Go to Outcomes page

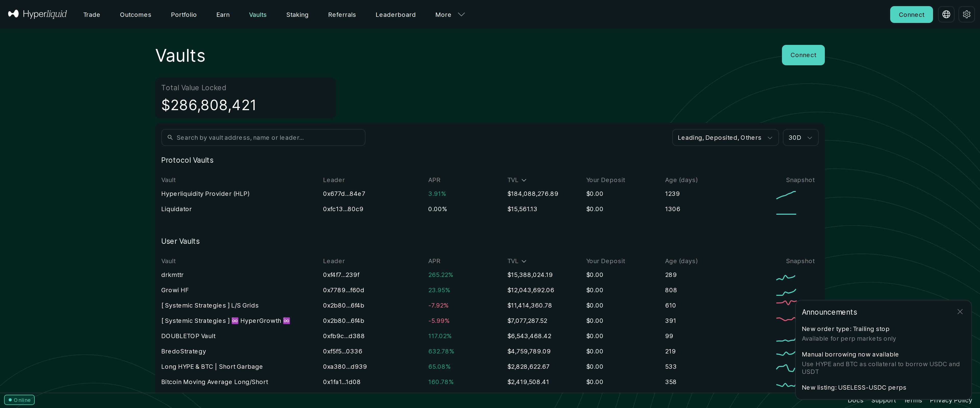click(136, 15)
